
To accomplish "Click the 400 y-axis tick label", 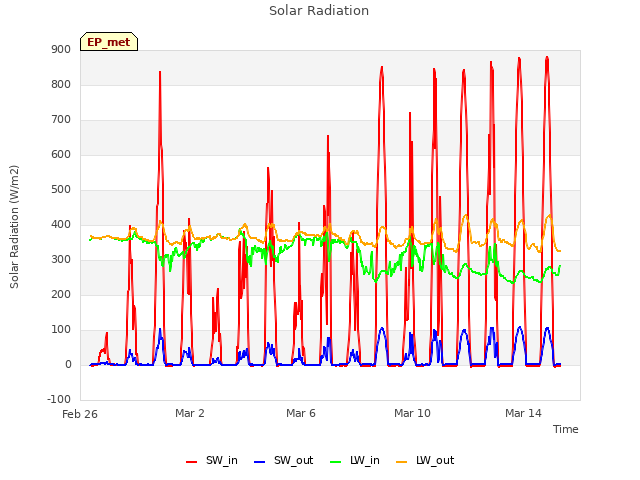I will click(61, 225).
